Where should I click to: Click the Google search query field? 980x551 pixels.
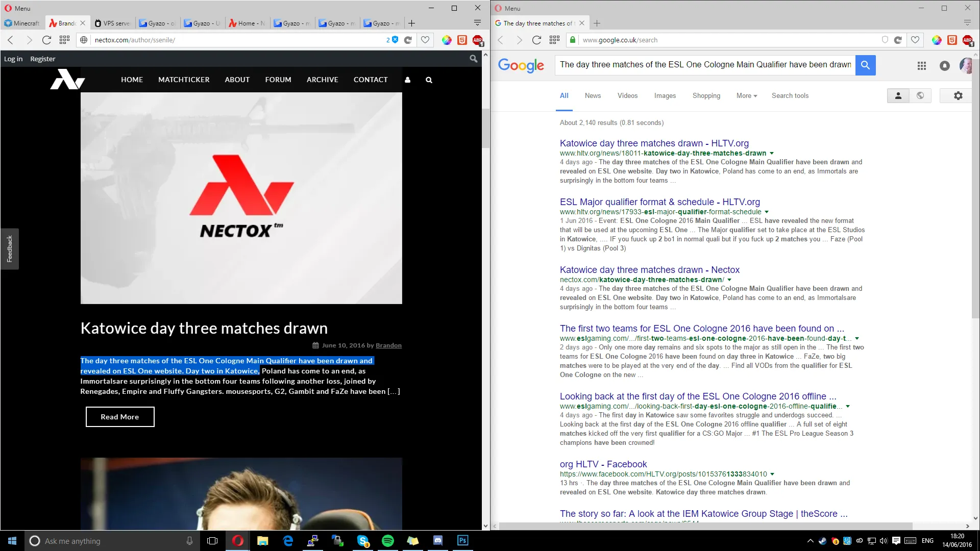[x=705, y=65]
